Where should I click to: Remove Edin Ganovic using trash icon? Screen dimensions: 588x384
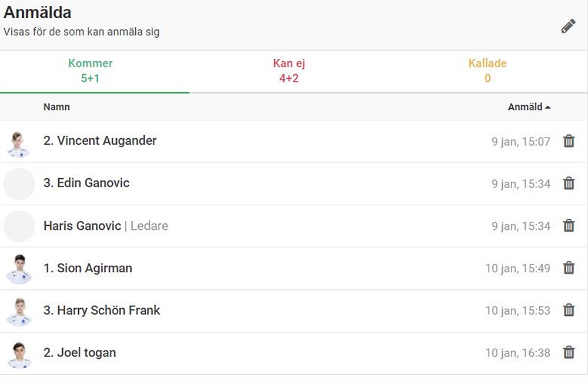pyautogui.click(x=569, y=183)
